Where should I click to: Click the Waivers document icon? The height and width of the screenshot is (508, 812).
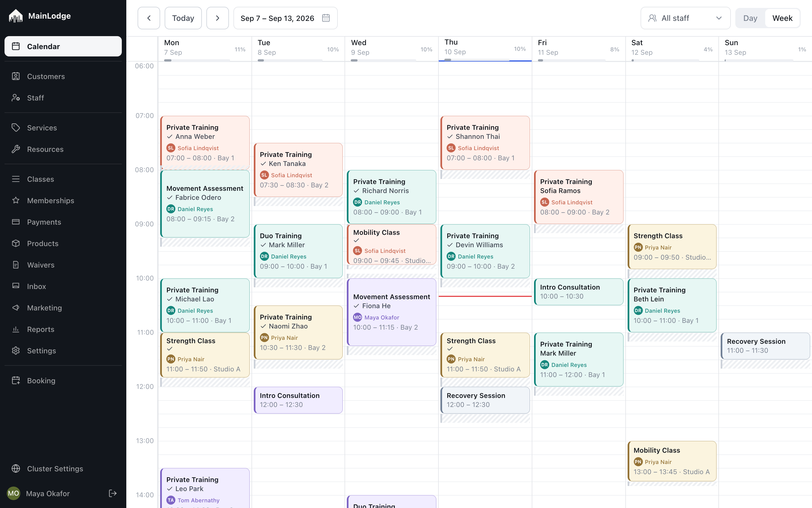point(16,265)
